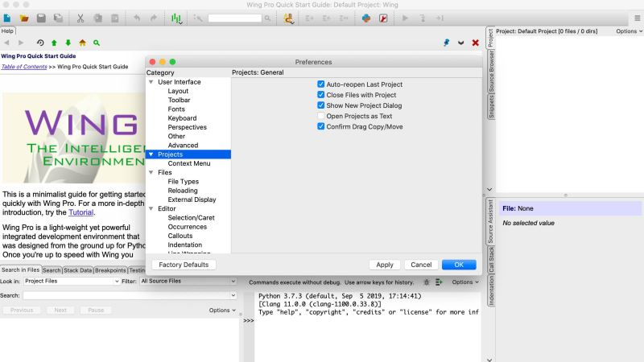Click the New File toolbar icon

pos(7,18)
